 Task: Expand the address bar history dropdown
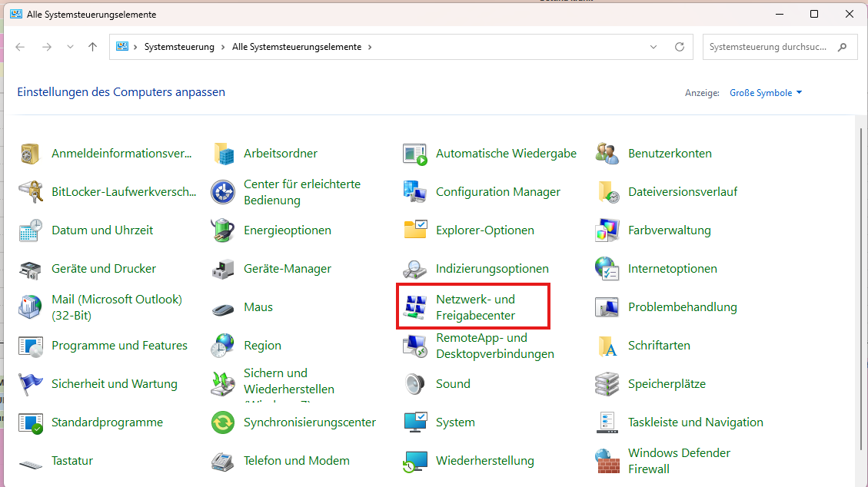coord(653,47)
